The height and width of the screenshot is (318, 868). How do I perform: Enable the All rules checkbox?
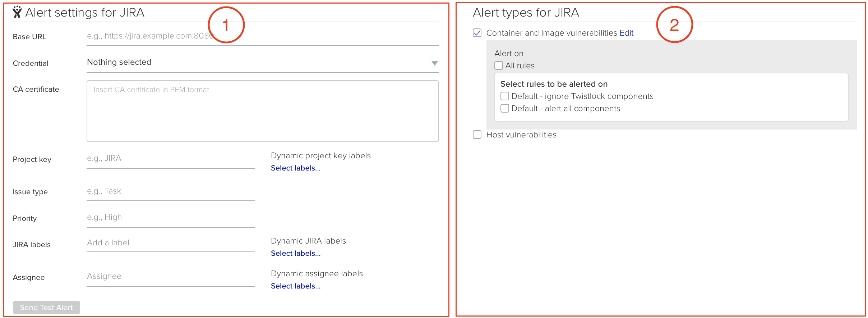(x=499, y=65)
